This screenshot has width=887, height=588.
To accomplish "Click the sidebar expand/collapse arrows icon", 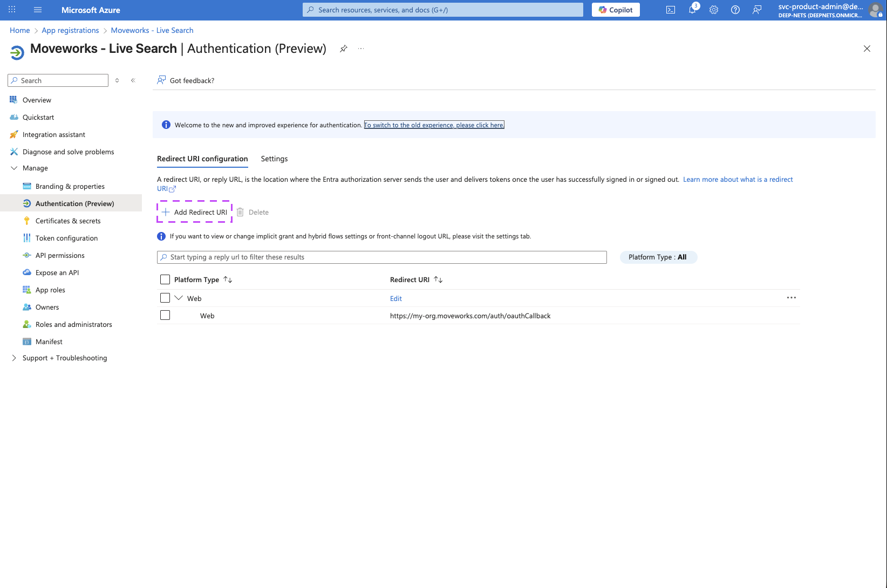I will [x=117, y=80].
